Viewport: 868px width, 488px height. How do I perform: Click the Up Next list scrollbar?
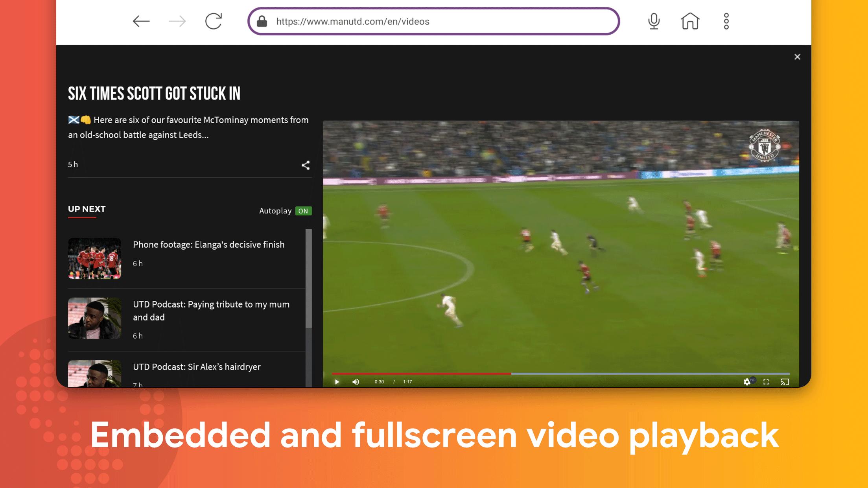[x=309, y=278]
